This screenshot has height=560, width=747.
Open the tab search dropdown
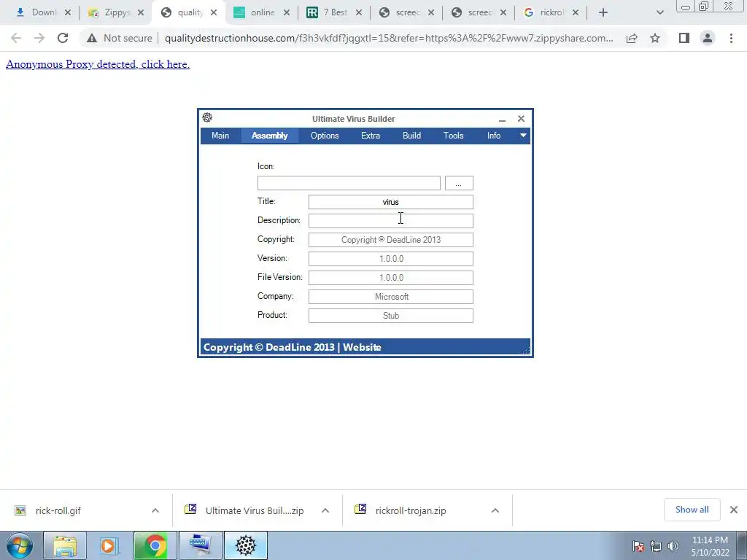(x=659, y=13)
